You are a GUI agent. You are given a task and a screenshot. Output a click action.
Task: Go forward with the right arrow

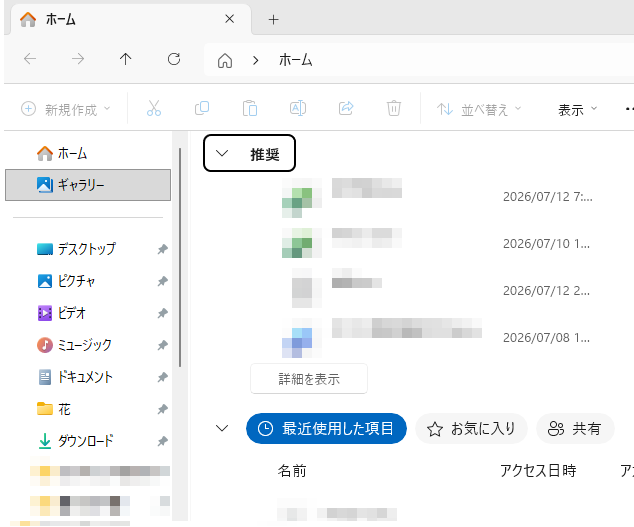tap(78, 59)
